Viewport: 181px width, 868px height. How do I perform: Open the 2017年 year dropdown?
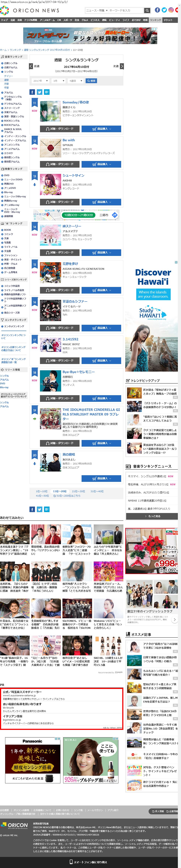[40, 81]
